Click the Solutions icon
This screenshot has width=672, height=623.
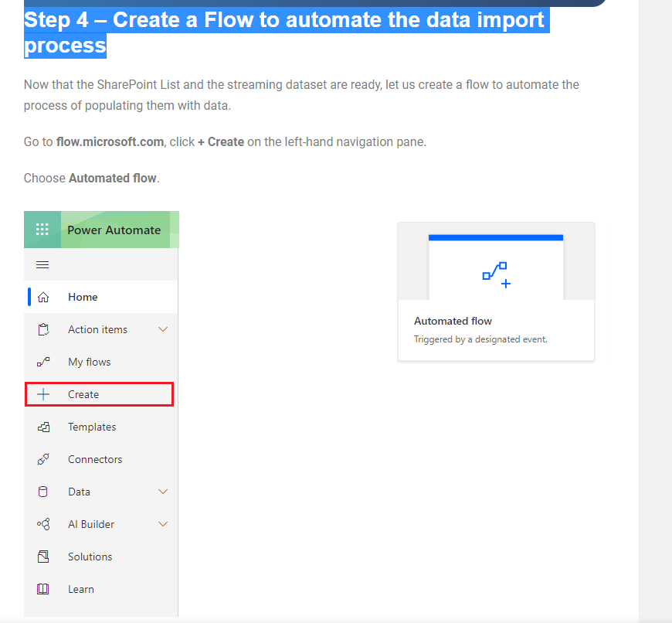(x=43, y=557)
